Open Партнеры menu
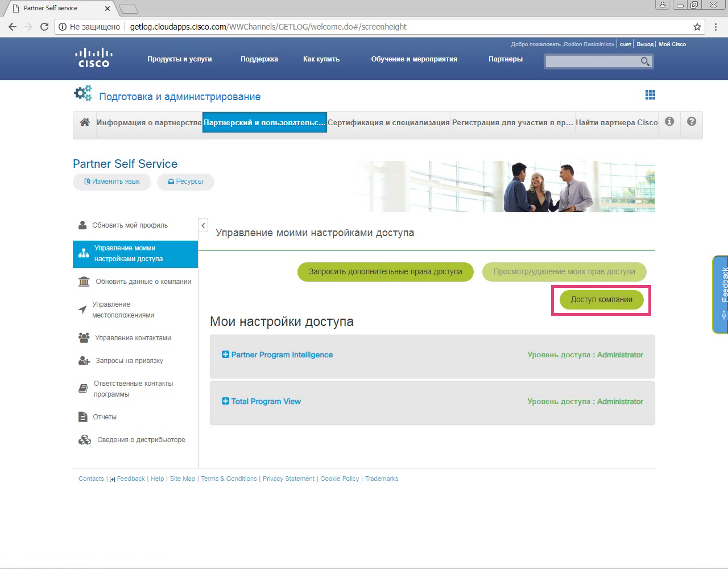This screenshot has width=728, height=569. [x=506, y=59]
